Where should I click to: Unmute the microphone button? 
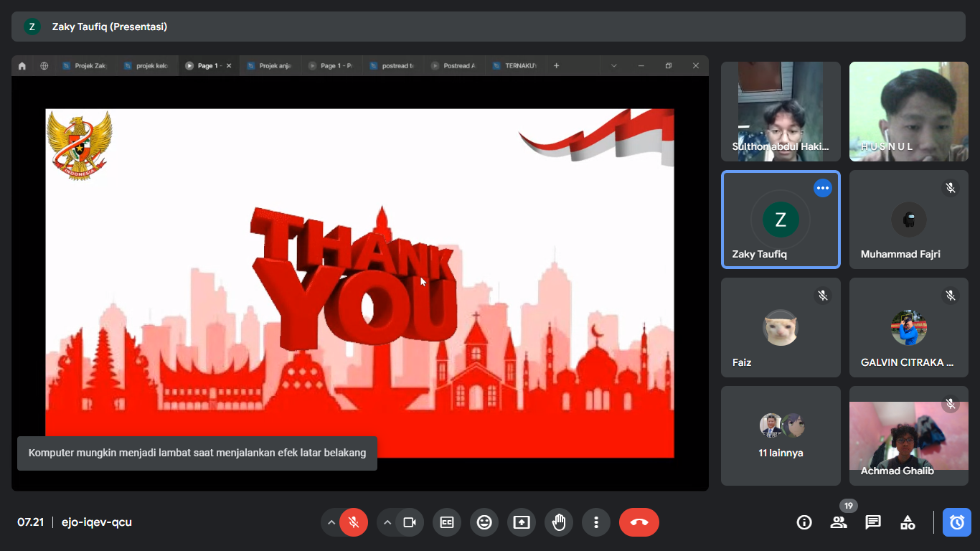tap(354, 522)
